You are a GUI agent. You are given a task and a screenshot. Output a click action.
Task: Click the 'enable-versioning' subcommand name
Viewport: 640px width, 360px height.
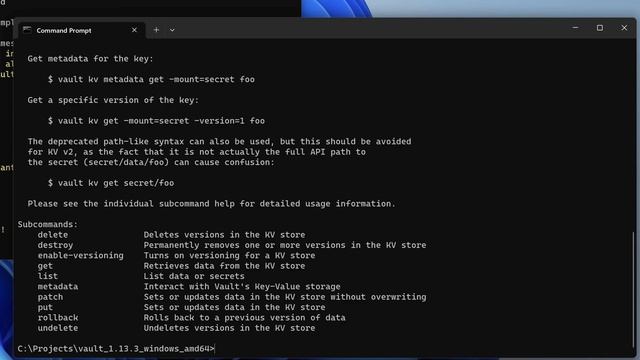pos(80,256)
